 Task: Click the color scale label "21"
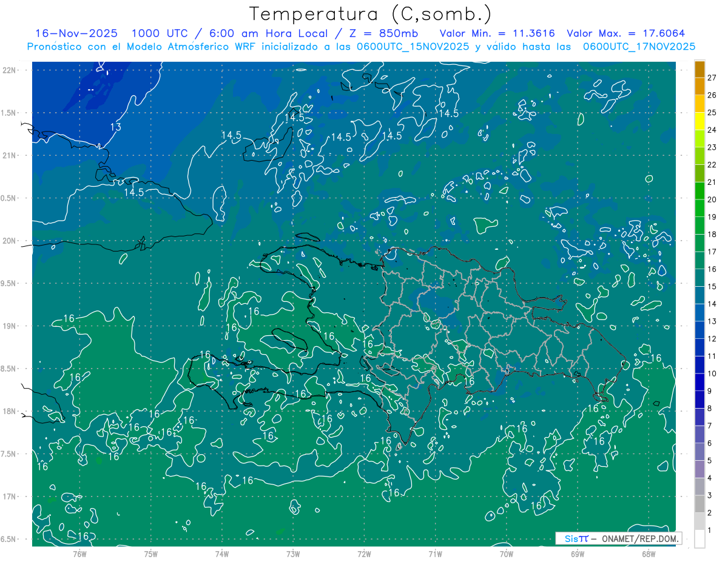[x=712, y=182]
